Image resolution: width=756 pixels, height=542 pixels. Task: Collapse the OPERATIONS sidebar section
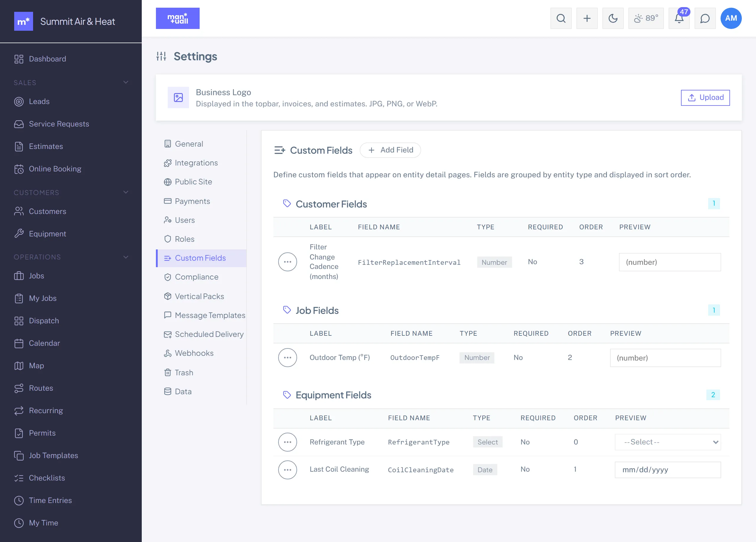126,257
